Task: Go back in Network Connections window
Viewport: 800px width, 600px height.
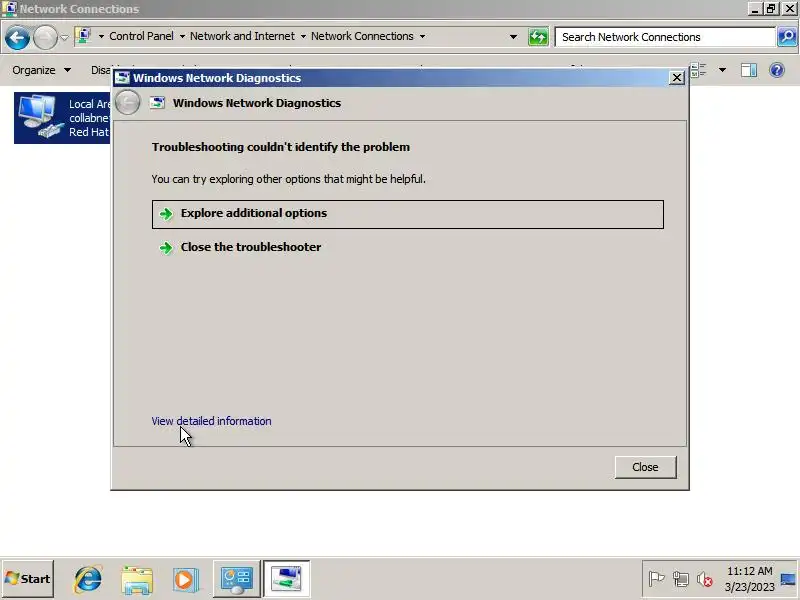Action: click(x=17, y=38)
